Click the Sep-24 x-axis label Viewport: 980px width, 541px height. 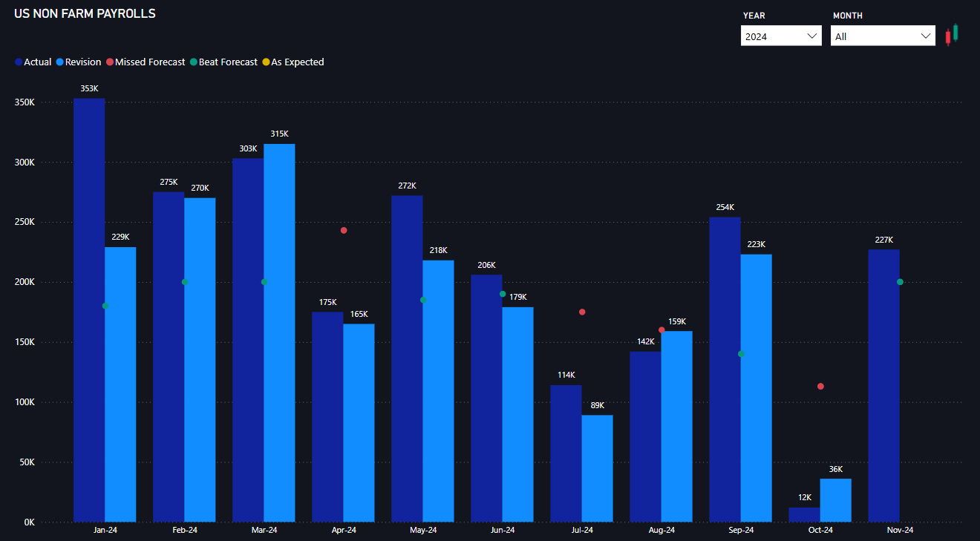(x=741, y=530)
